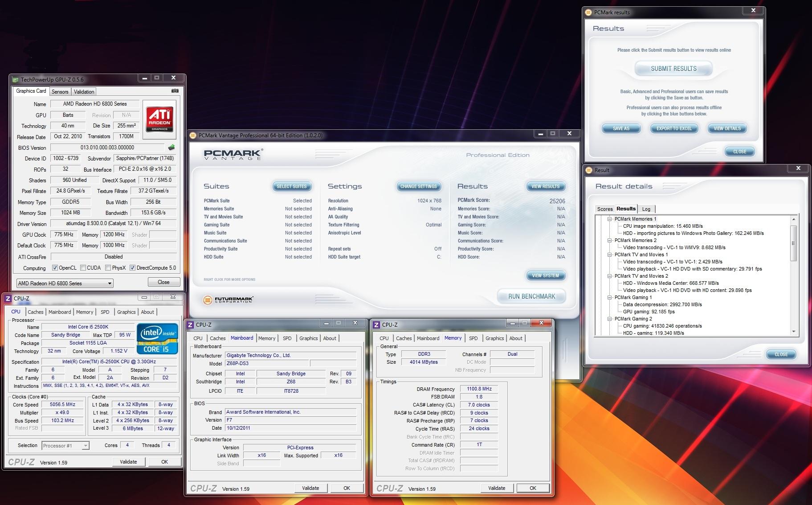Open the Scores tab in Result details
The height and width of the screenshot is (505, 812).
coord(605,209)
